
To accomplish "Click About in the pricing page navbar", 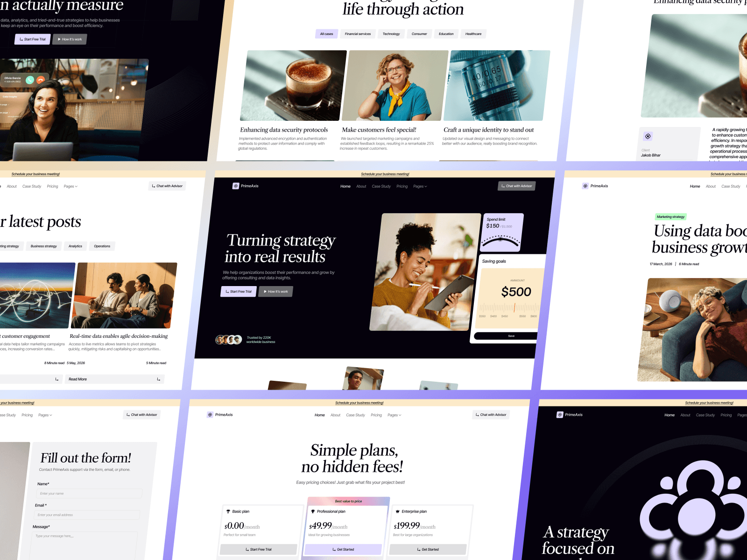I will [336, 415].
